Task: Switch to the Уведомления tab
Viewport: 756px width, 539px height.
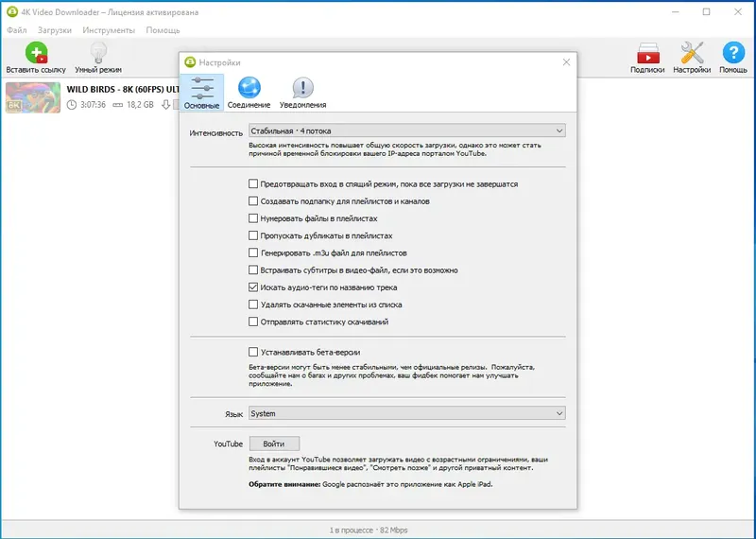Action: [302, 93]
